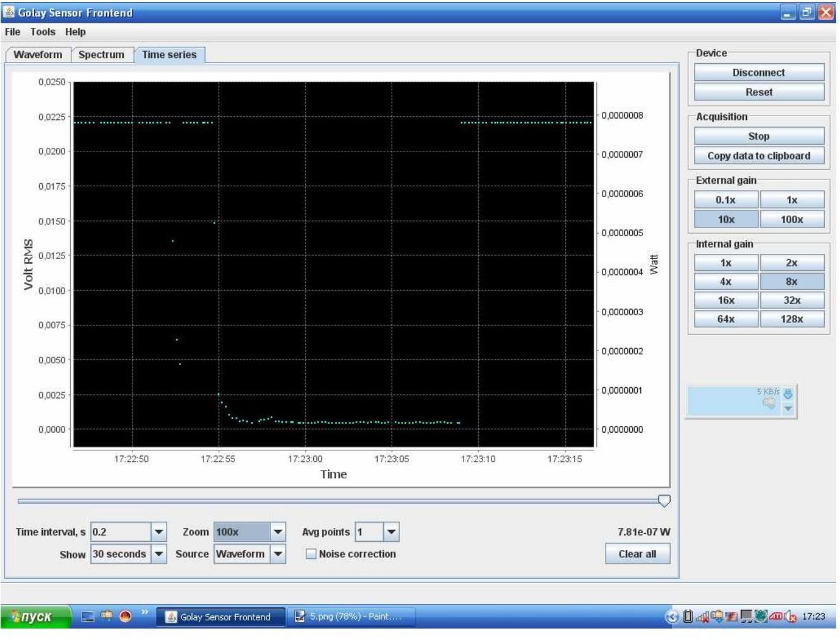Click the dropdown arrow in speed widget
This screenshot has width=840, height=638.
click(x=788, y=409)
